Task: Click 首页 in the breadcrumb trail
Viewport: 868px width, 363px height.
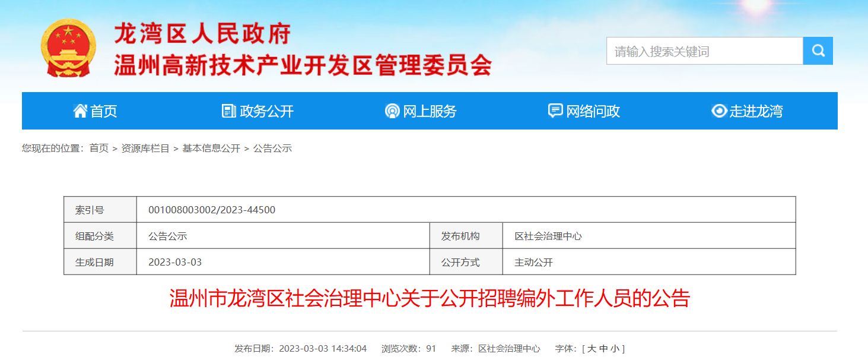Action: pos(99,149)
